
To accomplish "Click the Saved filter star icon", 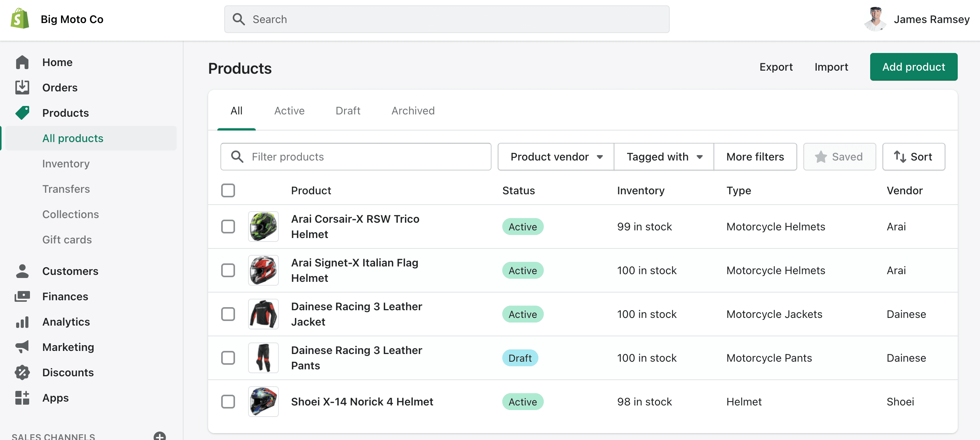I will (821, 157).
